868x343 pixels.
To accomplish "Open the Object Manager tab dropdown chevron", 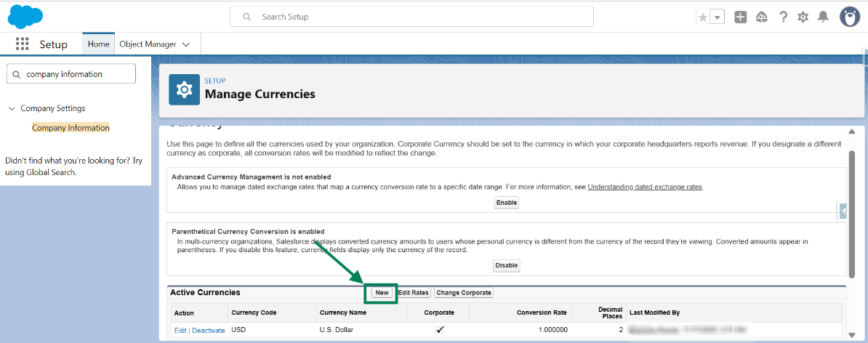I will (186, 44).
